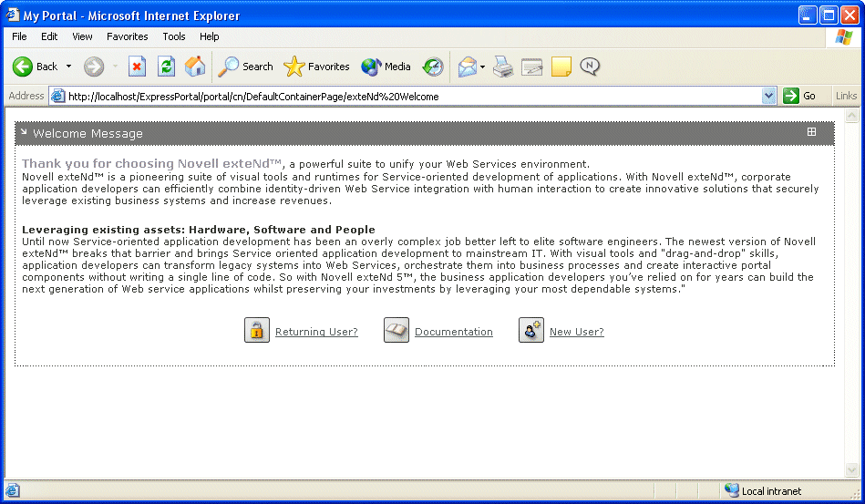
Task: Click the page icon in Address bar
Action: coord(57,96)
